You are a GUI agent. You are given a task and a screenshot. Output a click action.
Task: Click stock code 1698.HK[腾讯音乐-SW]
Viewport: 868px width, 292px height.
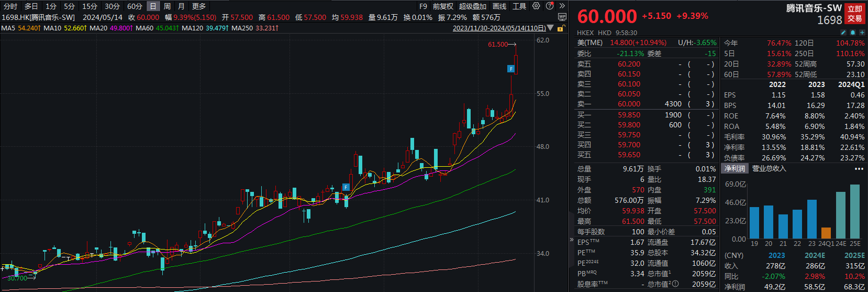coord(38,17)
